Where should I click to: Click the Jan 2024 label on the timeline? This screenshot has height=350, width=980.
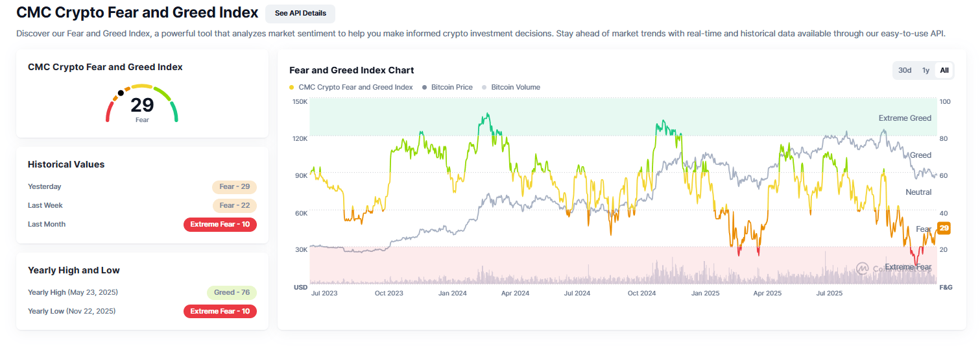452,294
